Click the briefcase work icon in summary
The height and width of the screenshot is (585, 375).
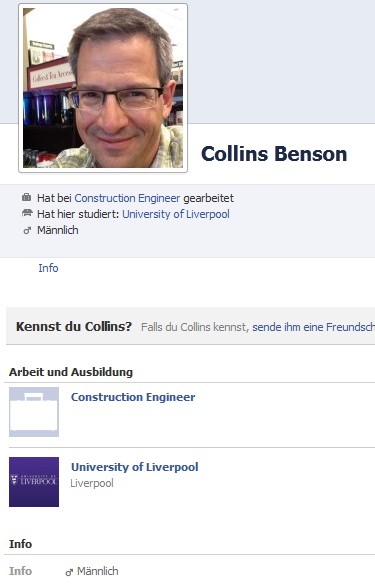pos(26,197)
